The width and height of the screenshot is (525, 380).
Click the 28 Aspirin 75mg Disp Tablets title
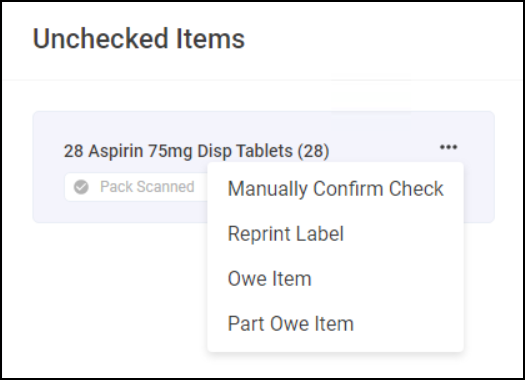pyautogui.click(x=197, y=151)
